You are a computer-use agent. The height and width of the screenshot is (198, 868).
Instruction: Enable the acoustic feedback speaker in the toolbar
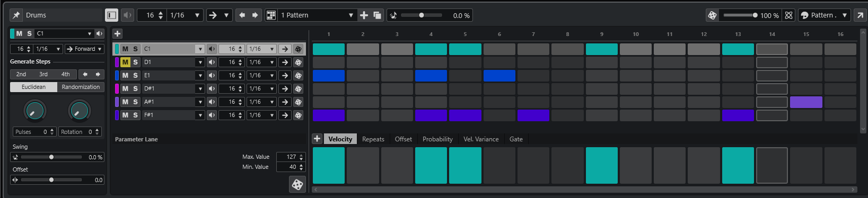(x=127, y=15)
